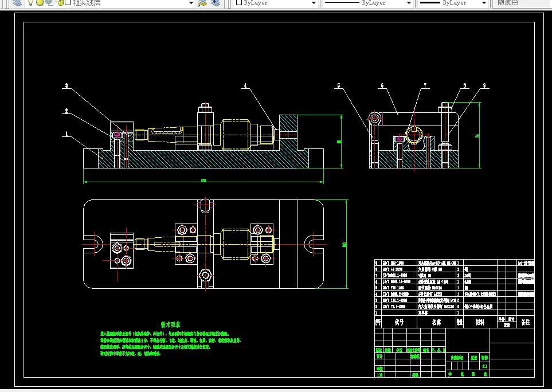Open the ByLayer linetype dropdown
Image resolution: width=552 pixels, height=392 pixels.
point(409,3)
